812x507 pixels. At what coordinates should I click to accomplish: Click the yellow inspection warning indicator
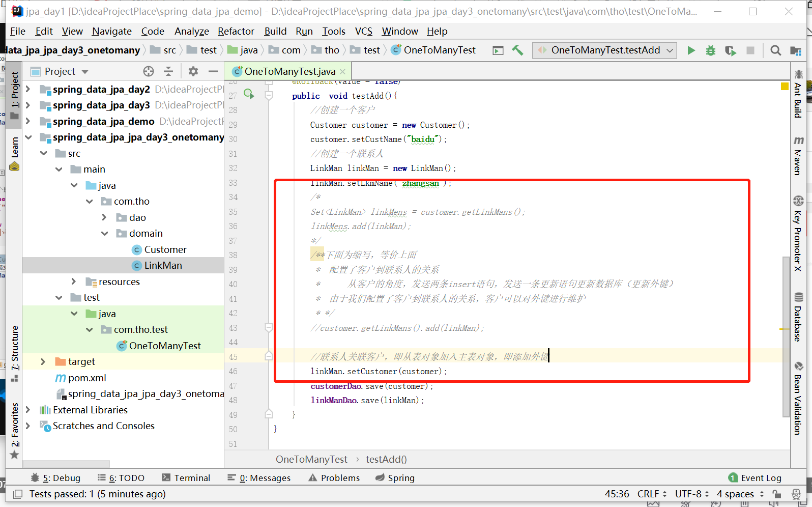[785, 86]
